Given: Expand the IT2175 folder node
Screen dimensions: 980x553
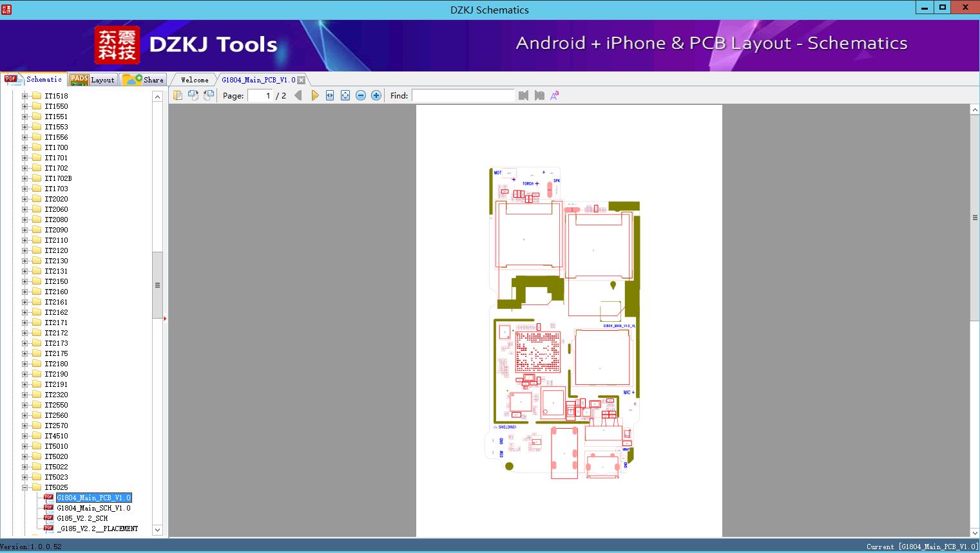Looking at the screenshot, I should [24, 353].
